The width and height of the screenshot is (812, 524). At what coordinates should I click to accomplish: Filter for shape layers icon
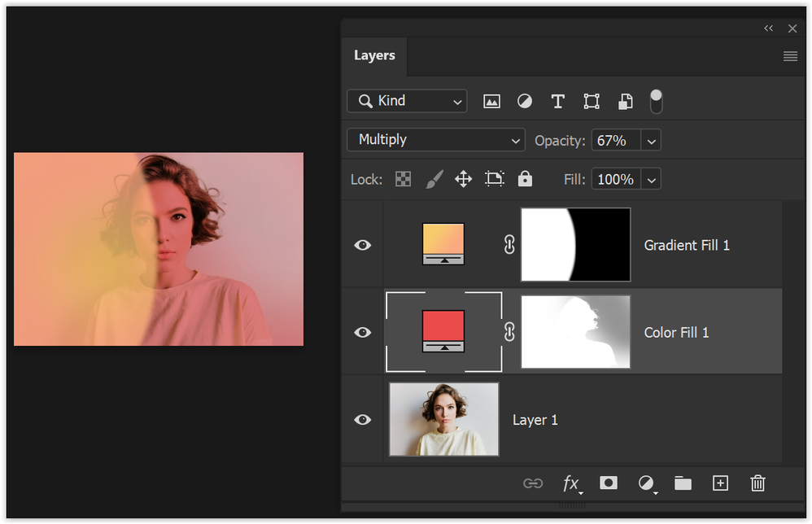[x=592, y=101]
